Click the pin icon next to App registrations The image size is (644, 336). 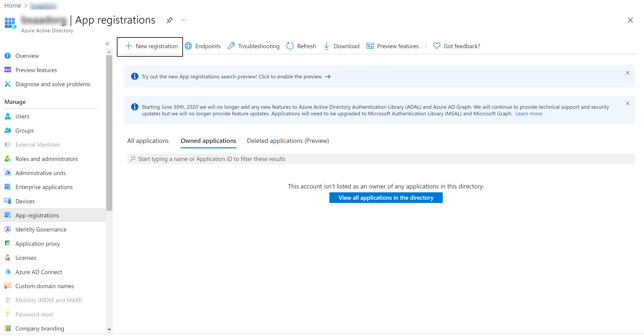point(169,20)
